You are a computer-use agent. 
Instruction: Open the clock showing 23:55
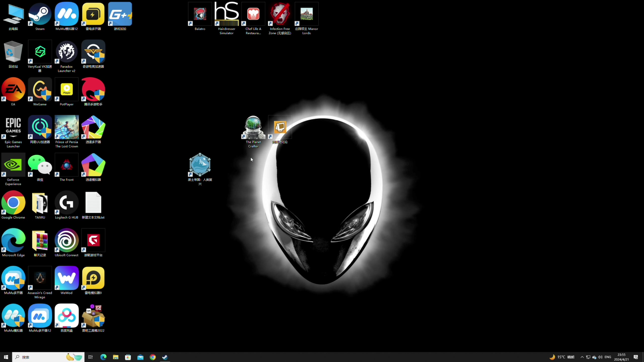tap(621, 357)
